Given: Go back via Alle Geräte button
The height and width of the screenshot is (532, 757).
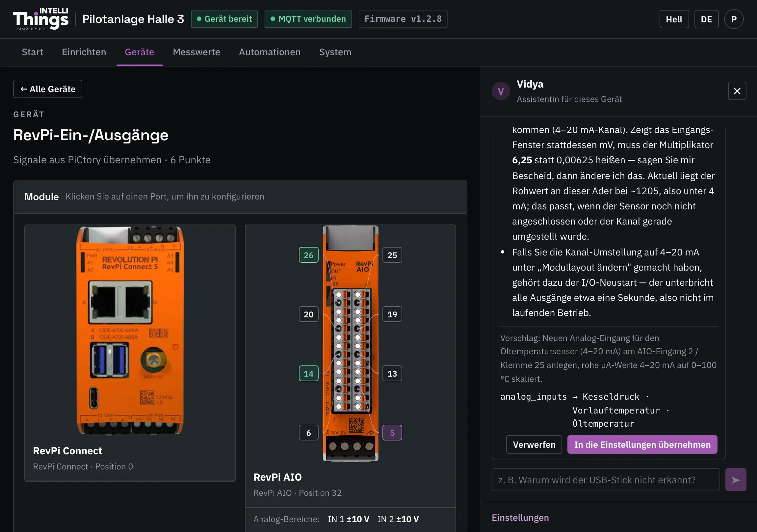Looking at the screenshot, I should point(48,89).
